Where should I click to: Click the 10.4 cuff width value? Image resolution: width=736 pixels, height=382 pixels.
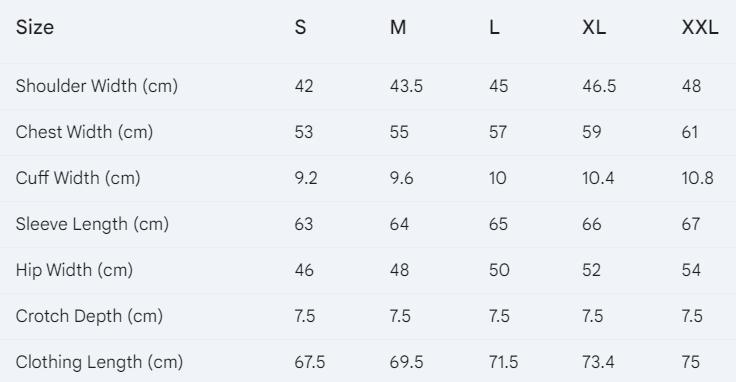pyautogui.click(x=598, y=178)
